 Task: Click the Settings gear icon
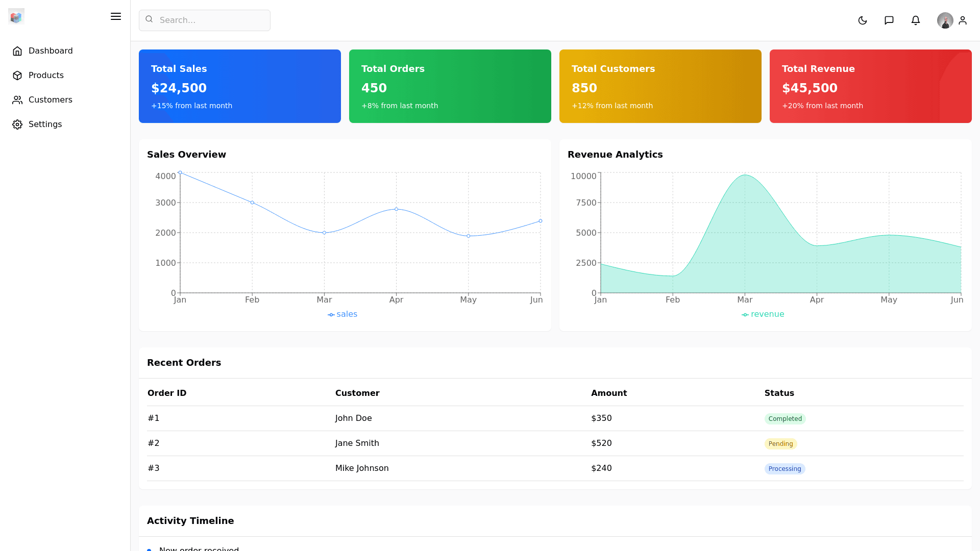pyautogui.click(x=17, y=124)
